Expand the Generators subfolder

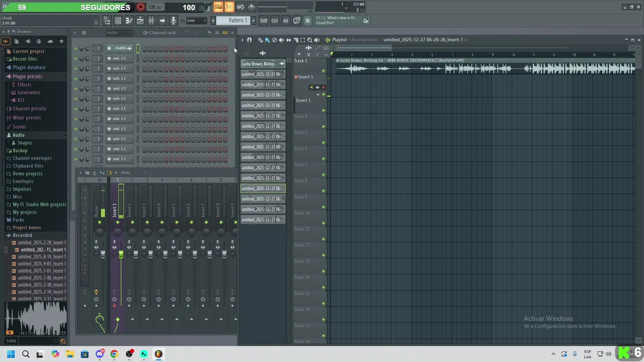(29, 93)
